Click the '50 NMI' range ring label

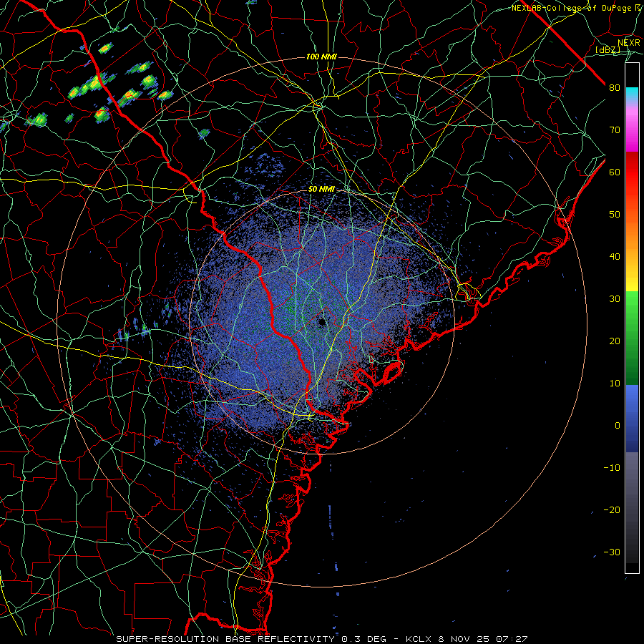tap(321, 190)
